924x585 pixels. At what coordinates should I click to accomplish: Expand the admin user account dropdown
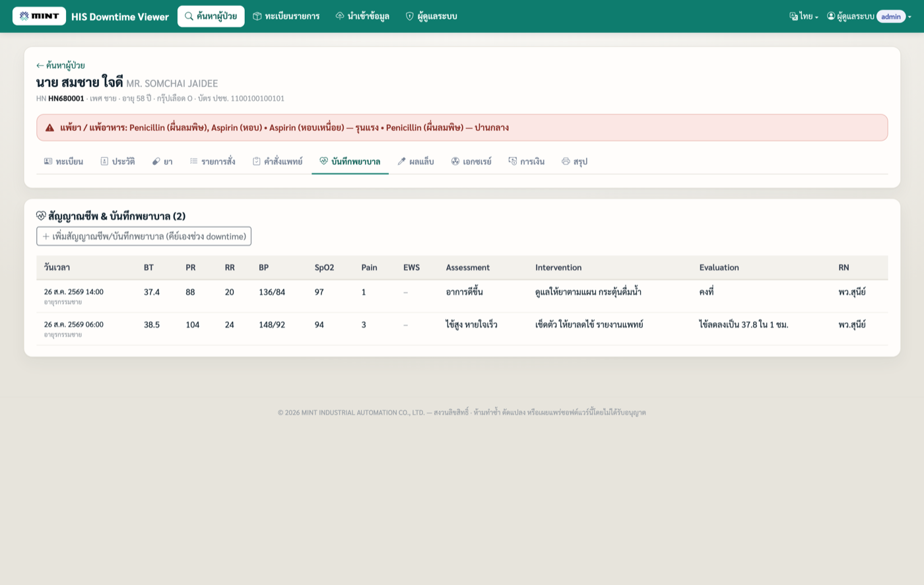tap(869, 17)
